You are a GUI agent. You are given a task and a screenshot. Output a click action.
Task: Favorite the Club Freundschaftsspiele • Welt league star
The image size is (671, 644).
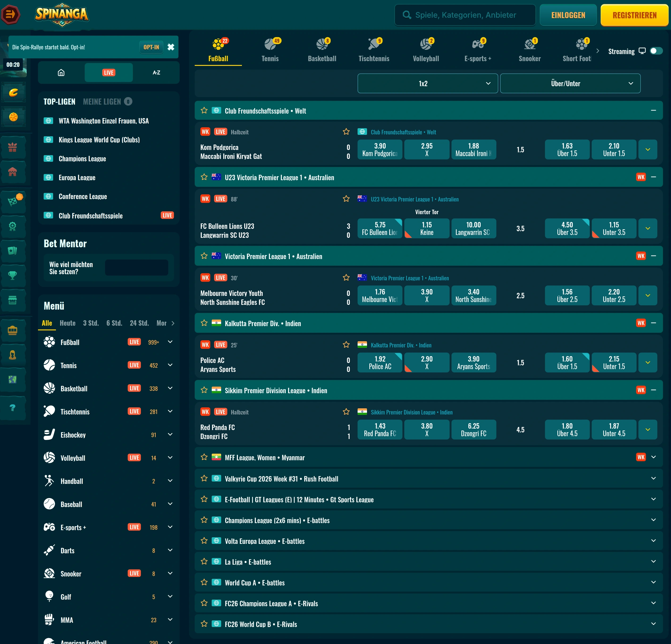pos(204,110)
